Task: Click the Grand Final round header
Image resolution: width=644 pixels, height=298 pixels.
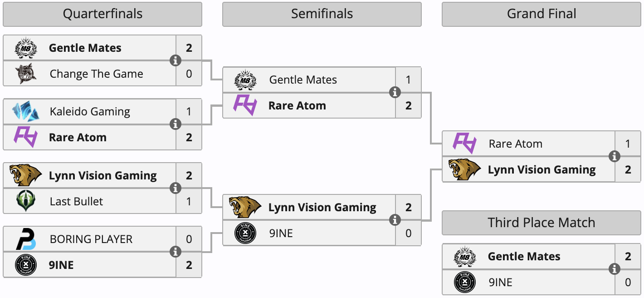Action: coord(542,14)
